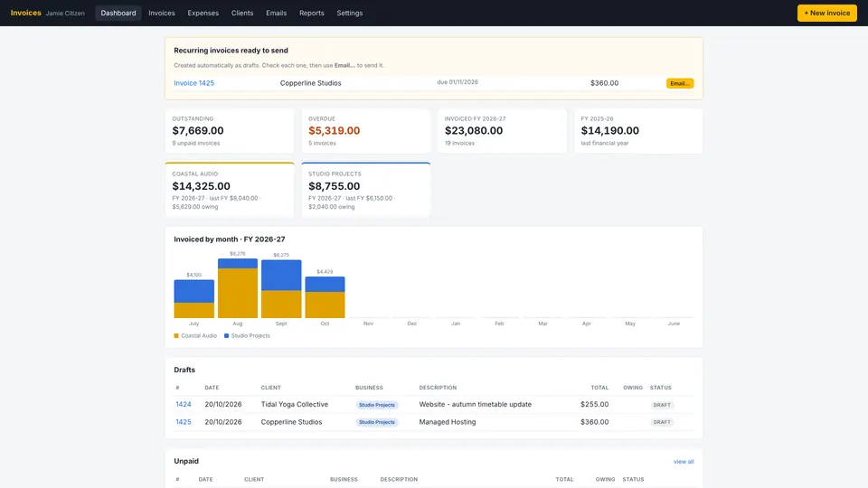The image size is (868, 488).
Task: Click 'due 01/11/2026' in recurring banner
Action: coord(458,82)
